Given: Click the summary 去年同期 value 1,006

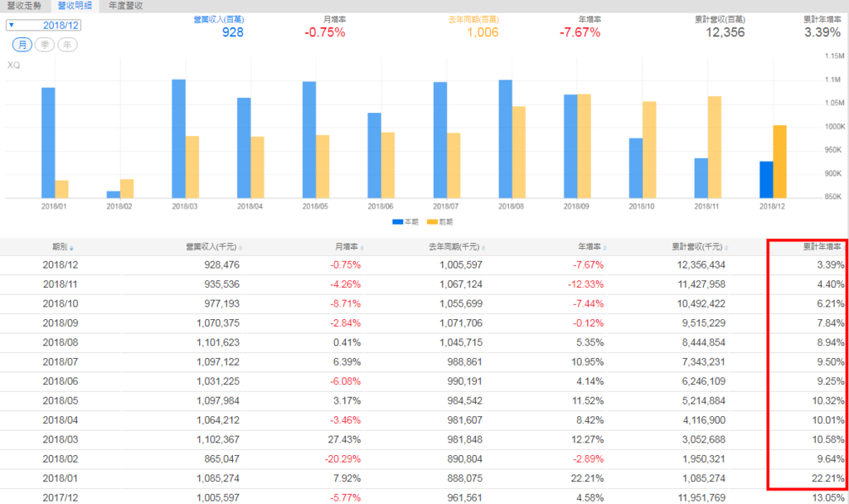Looking at the screenshot, I should (483, 32).
